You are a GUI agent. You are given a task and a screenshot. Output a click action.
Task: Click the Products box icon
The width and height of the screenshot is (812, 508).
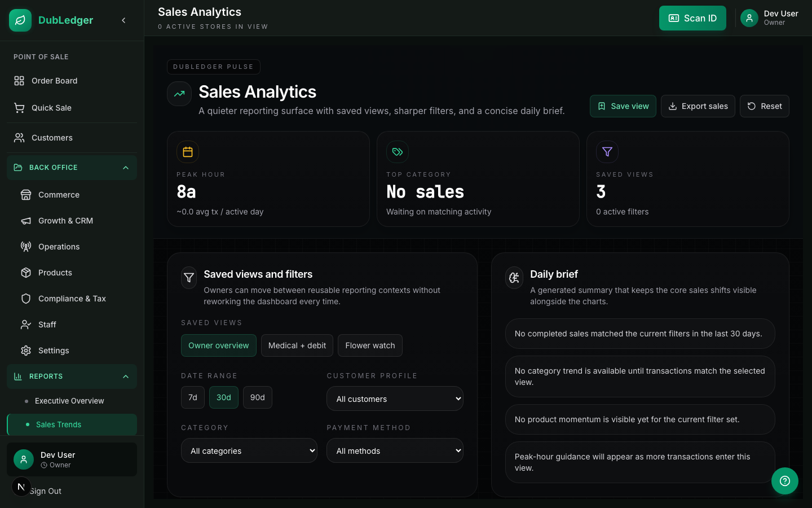(26, 273)
